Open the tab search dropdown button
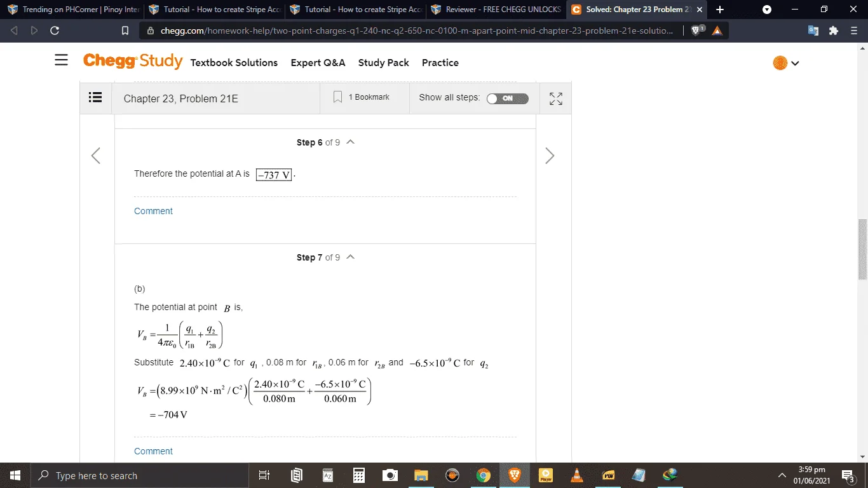This screenshot has width=868, height=488. 767,10
